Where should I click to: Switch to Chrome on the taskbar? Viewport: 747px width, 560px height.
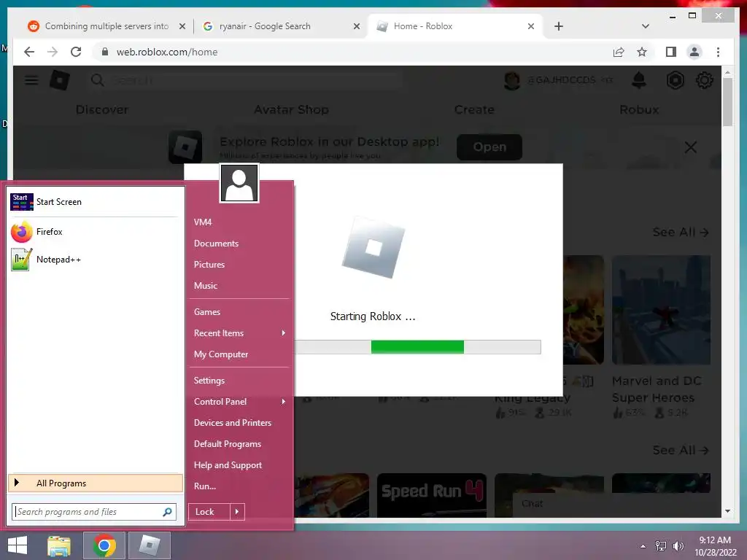point(104,545)
